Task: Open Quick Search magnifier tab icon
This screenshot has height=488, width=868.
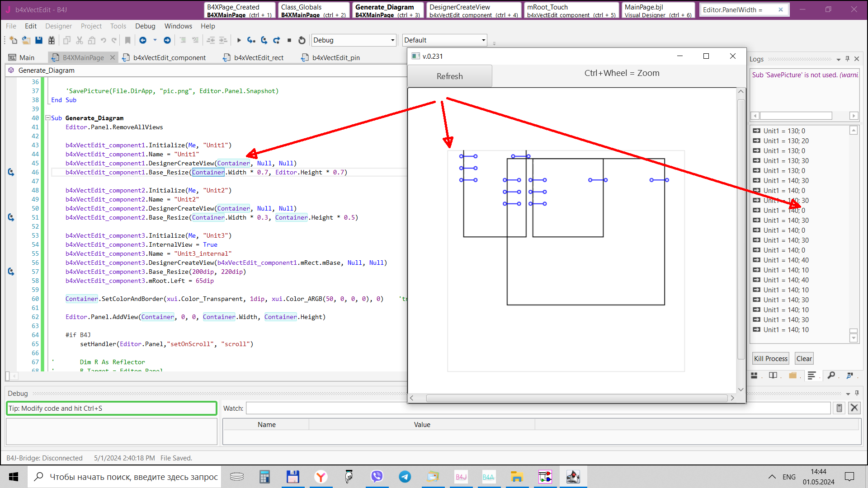Action: [831, 375]
